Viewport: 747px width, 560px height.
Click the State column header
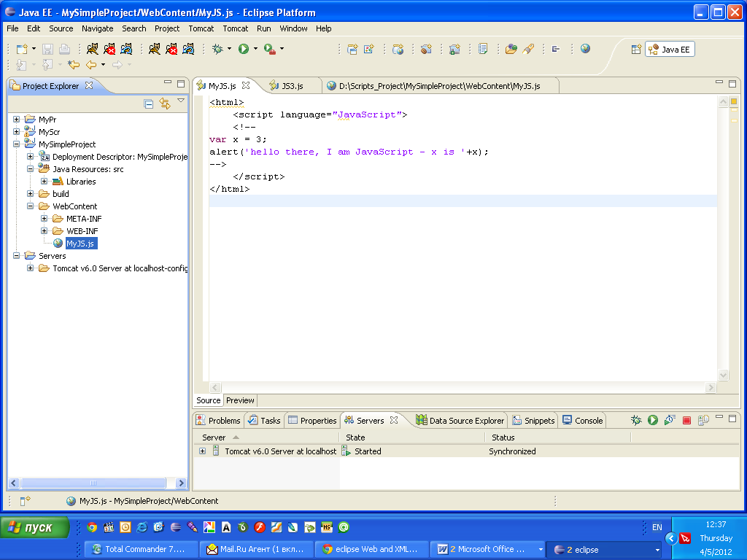413,437
